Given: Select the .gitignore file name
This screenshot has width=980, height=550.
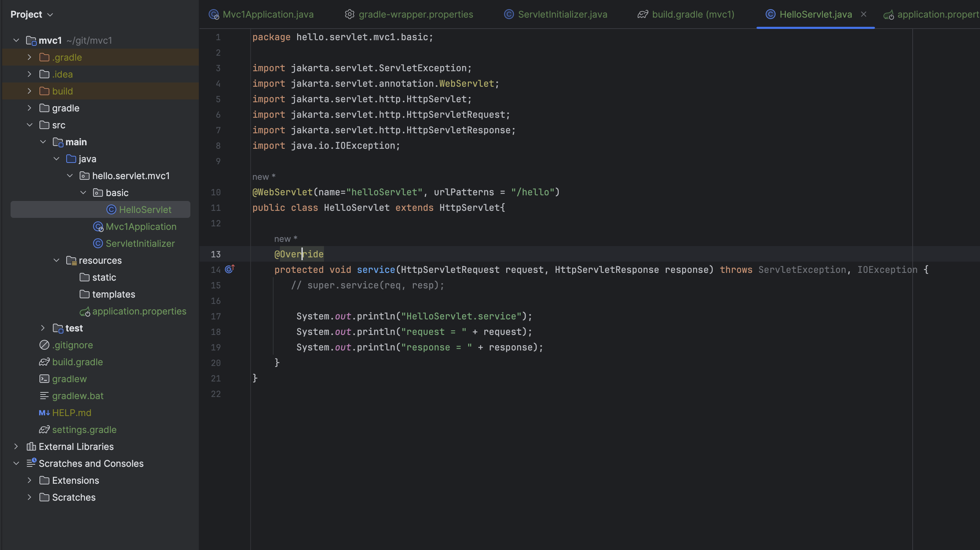Looking at the screenshot, I should (73, 345).
